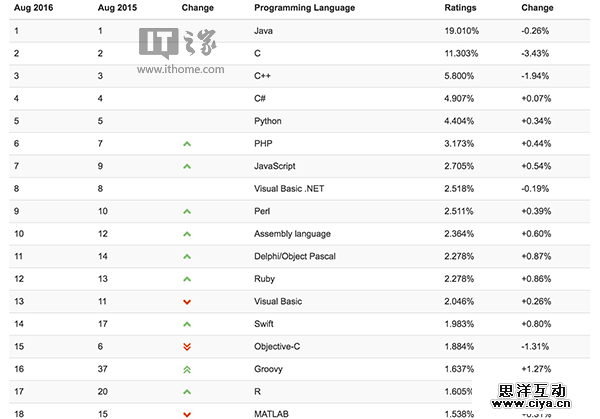Click the 19.010% rating for Java
This screenshot has width=600, height=419.
tap(461, 30)
